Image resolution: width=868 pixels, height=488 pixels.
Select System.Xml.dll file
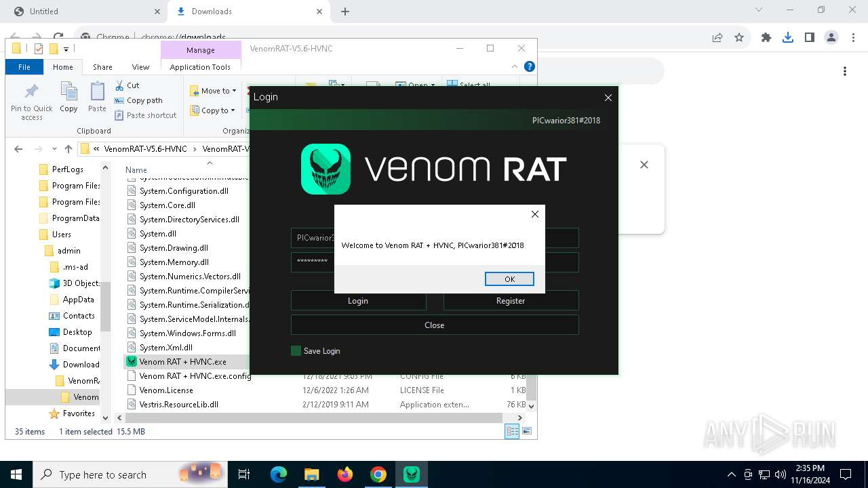[160, 348]
